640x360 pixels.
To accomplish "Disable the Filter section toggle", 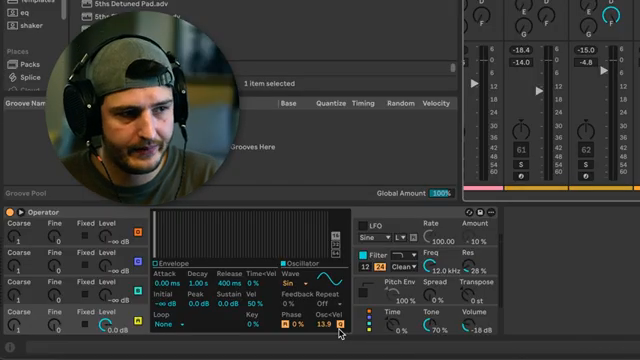I will point(362,256).
